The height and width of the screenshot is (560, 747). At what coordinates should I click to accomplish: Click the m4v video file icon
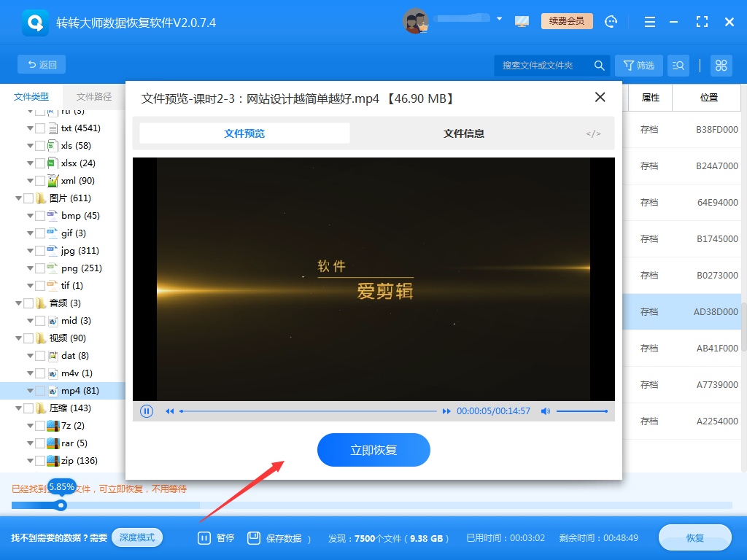[x=53, y=373]
